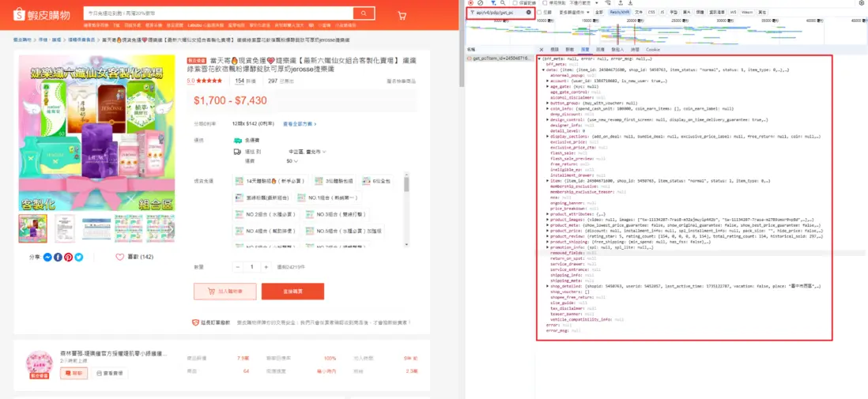Switch to the Cookie tab
This screenshot has height=399, width=868.
pos(653,50)
